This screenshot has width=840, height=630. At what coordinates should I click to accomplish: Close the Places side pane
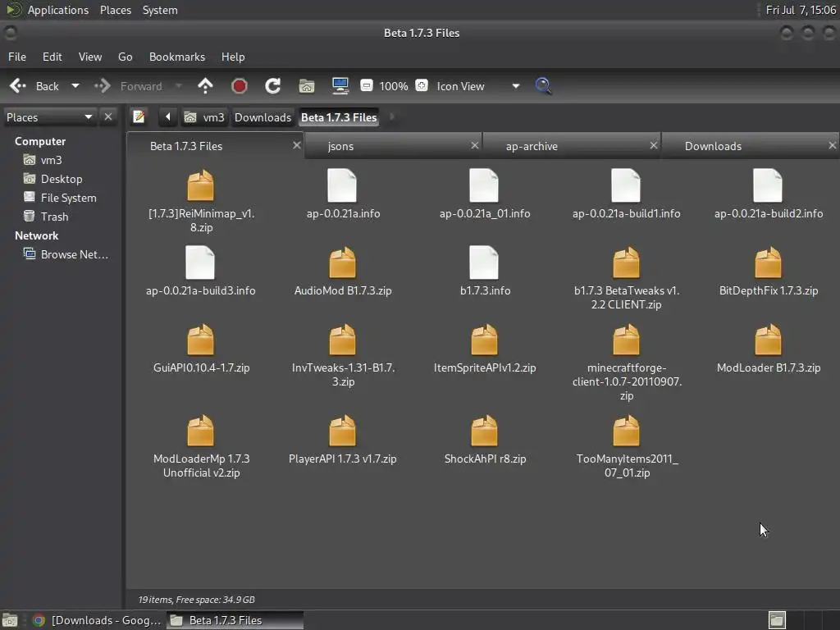[x=108, y=116]
